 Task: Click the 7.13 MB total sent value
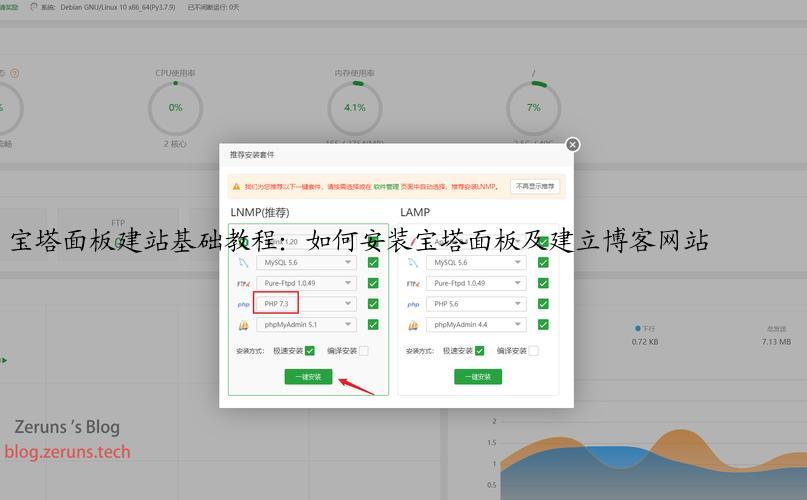point(776,342)
